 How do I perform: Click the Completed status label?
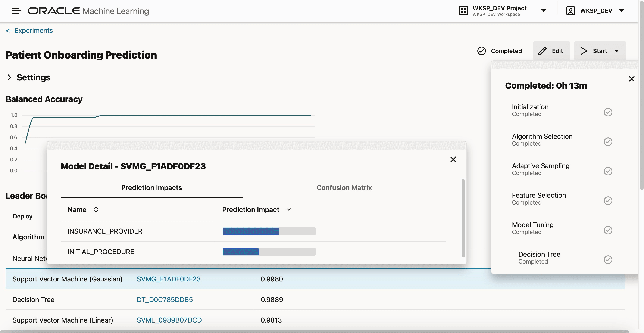tap(506, 51)
